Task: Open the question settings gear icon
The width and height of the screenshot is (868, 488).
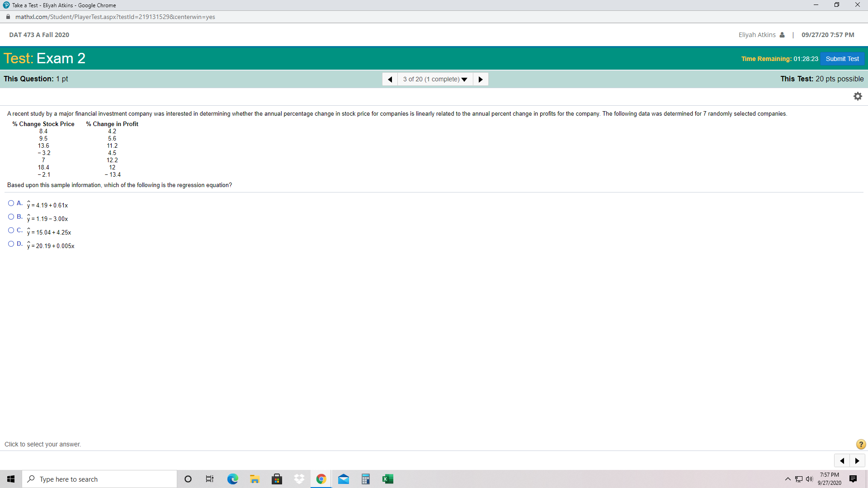Action: pos(858,96)
